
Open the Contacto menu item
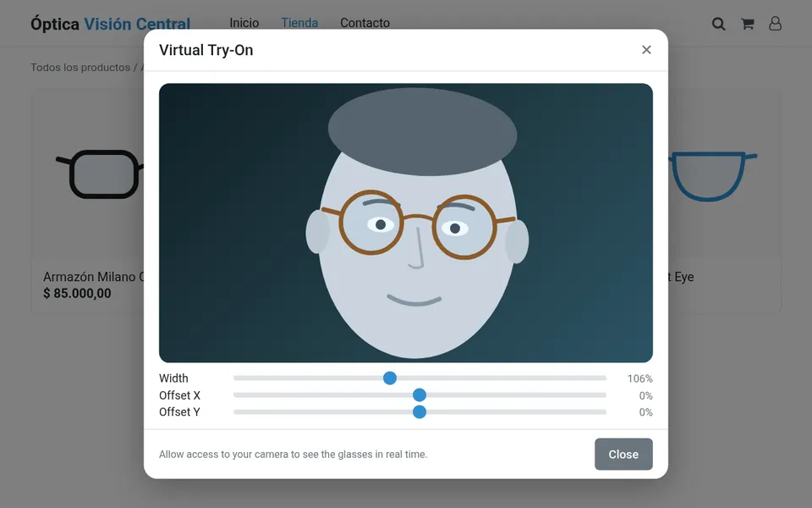click(x=365, y=23)
